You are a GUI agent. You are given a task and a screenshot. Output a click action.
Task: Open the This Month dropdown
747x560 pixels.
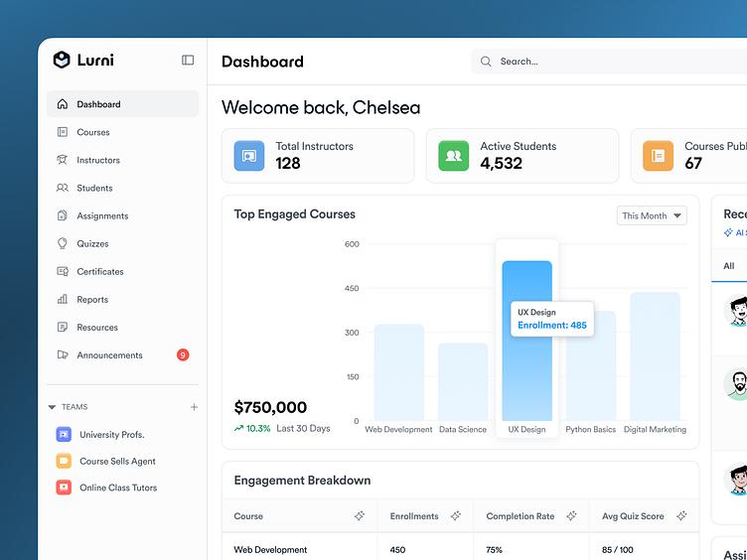pyautogui.click(x=652, y=215)
